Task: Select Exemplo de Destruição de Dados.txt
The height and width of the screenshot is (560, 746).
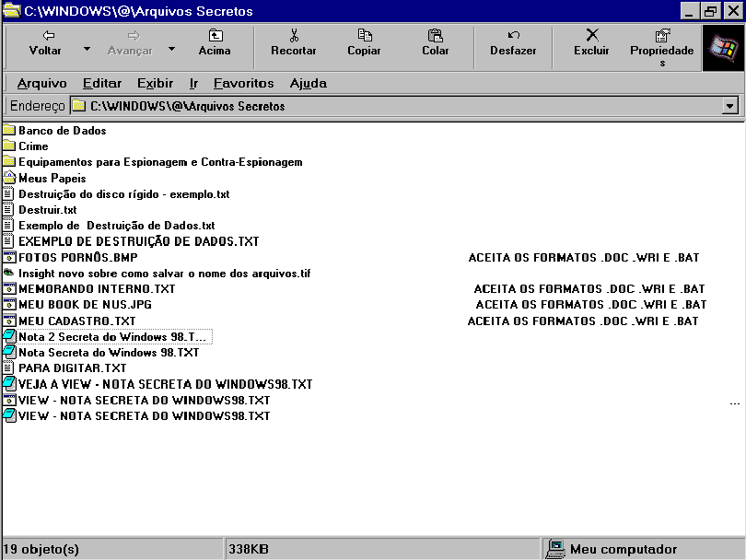Action: coord(117,226)
